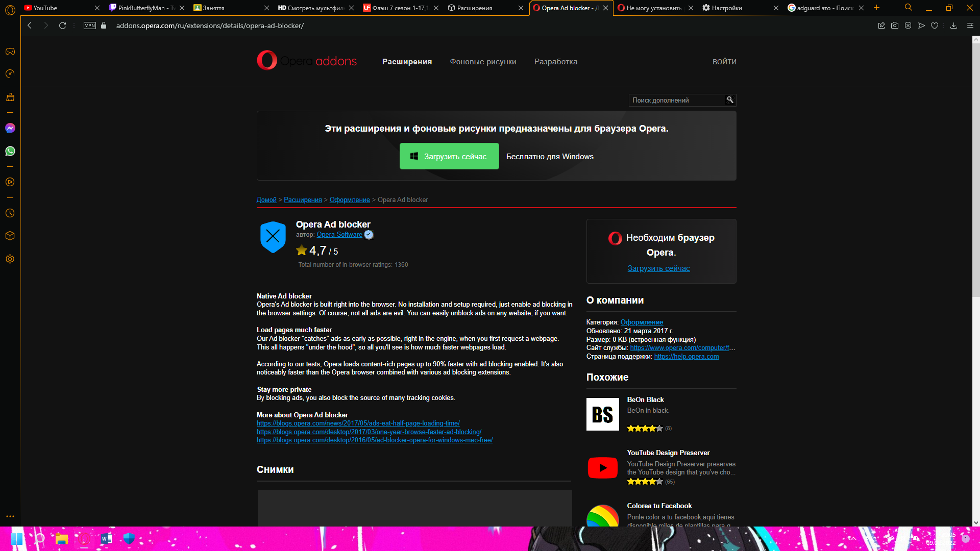Open the Player icon in sidebar
Image resolution: width=980 pixels, height=551 pixels.
point(10,182)
